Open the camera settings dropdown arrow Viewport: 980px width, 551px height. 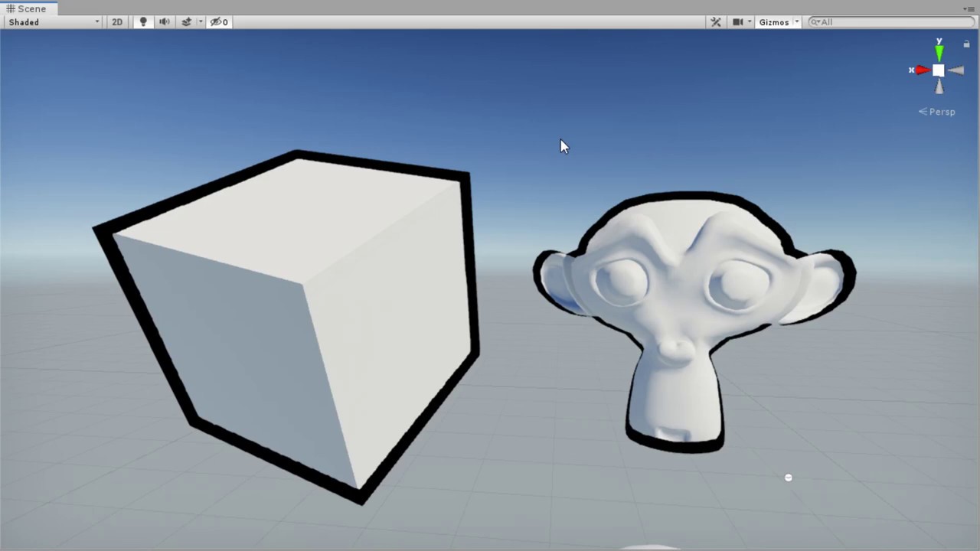tap(750, 22)
